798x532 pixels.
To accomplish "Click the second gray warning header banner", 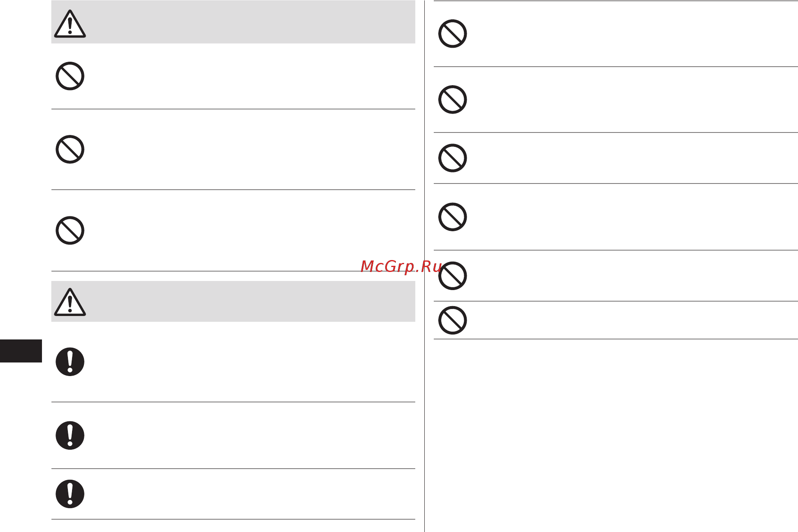I will click(233, 301).
